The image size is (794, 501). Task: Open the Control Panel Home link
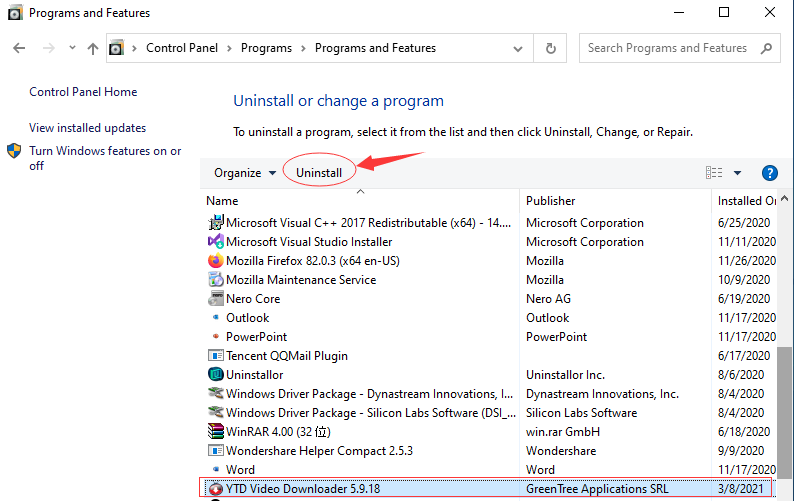click(83, 92)
